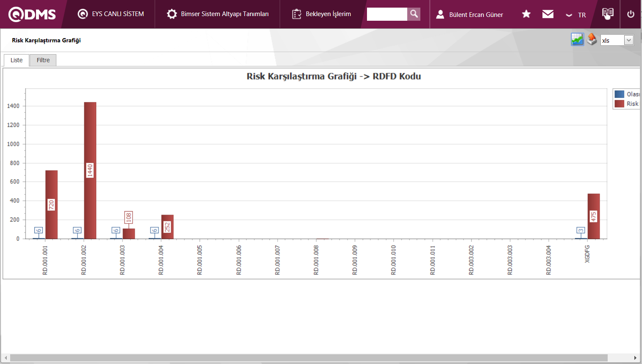Open the TR language dropdown

pos(576,15)
